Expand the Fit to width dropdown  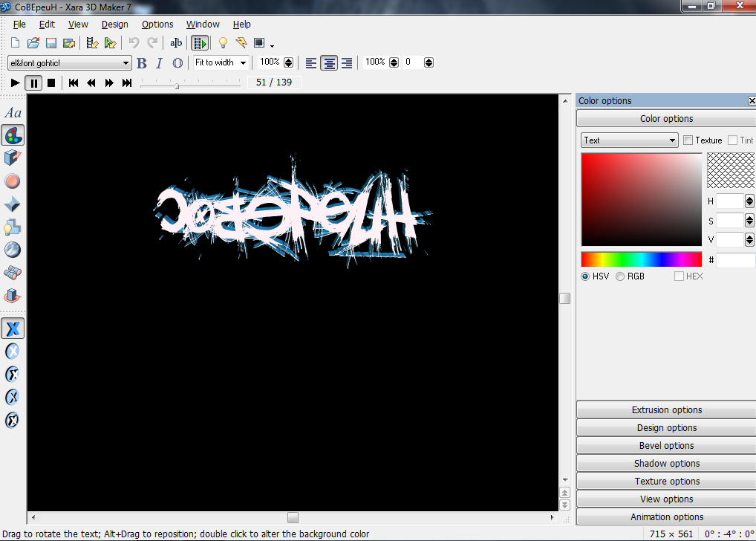[x=243, y=63]
